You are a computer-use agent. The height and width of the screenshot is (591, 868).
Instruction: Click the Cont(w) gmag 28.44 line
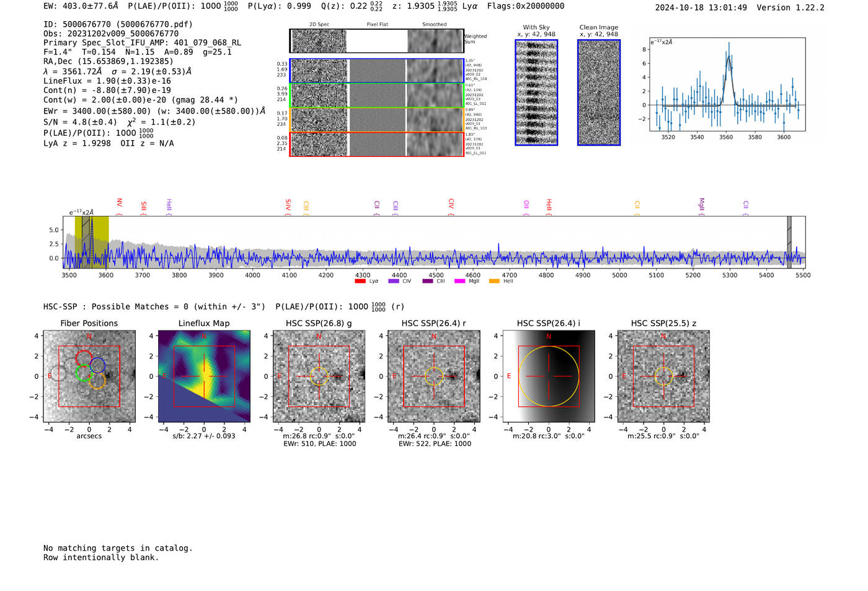[x=141, y=100]
